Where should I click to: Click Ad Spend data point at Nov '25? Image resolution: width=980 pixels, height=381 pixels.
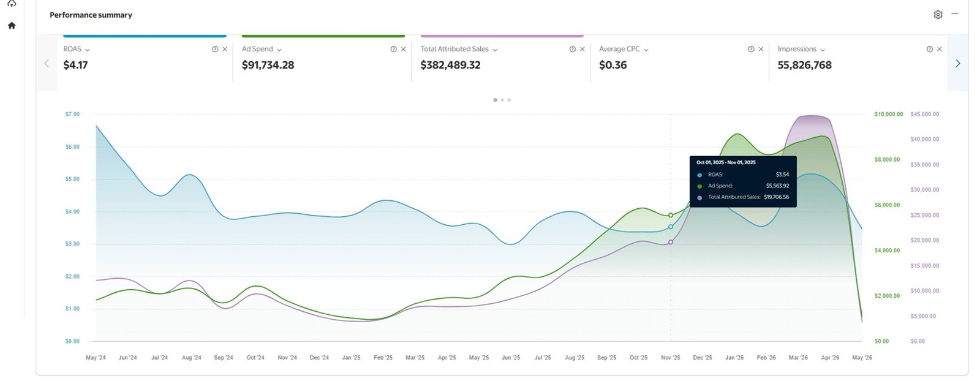[x=671, y=215]
